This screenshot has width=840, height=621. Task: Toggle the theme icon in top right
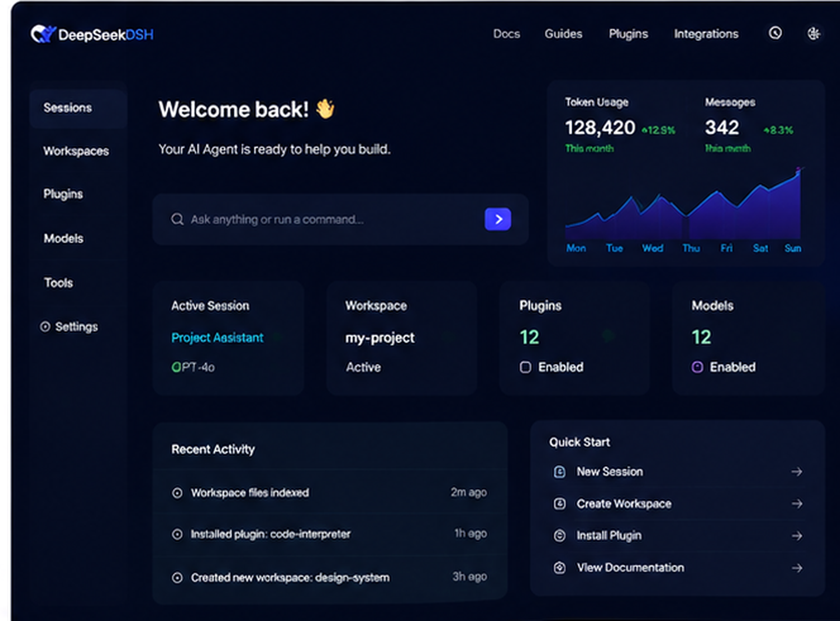pyautogui.click(x=814, y=33)
